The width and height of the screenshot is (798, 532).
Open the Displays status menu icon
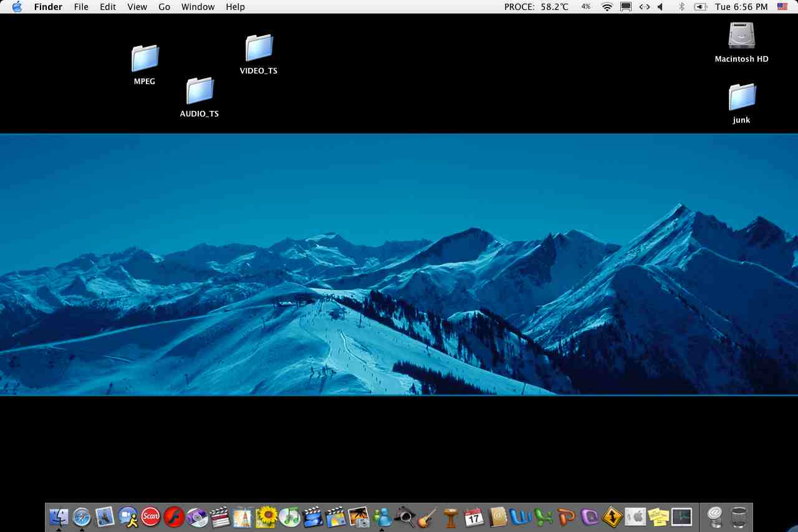pyautogui.click(x=626, y=7)
